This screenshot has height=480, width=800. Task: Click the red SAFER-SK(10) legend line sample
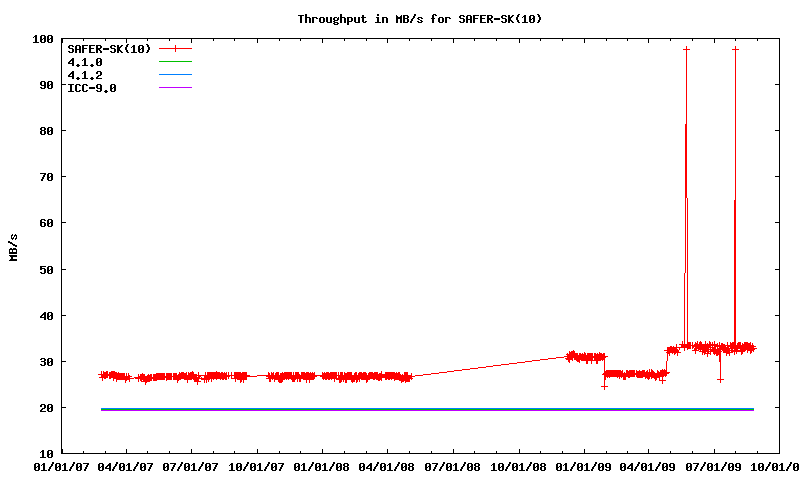[x=175, y=48]
